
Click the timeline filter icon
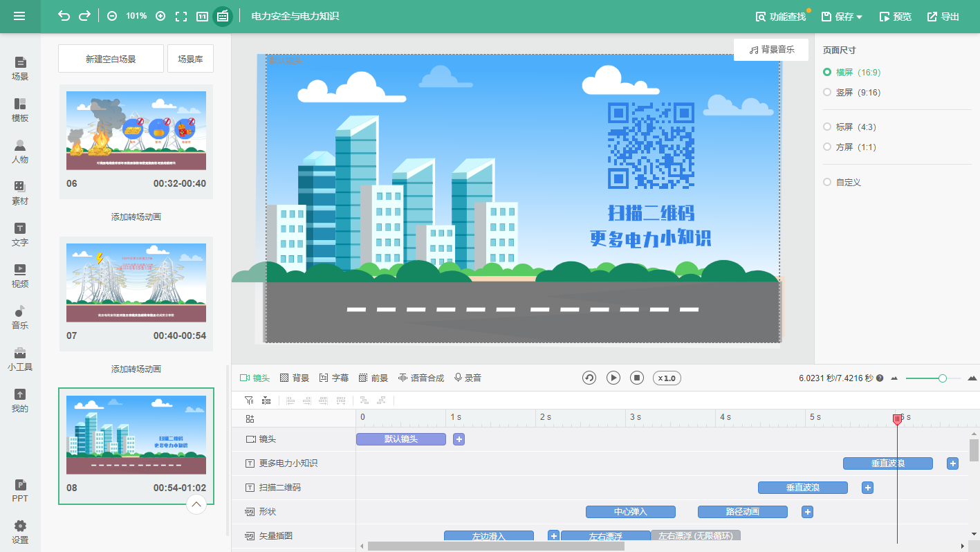click(249, 401)
